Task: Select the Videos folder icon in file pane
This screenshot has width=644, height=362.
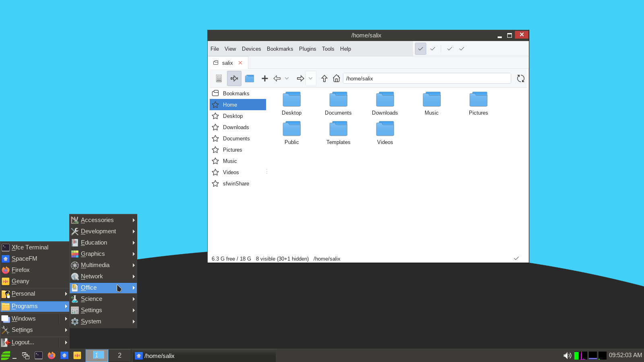Action: pyautogui.click(x=385, y=129)
